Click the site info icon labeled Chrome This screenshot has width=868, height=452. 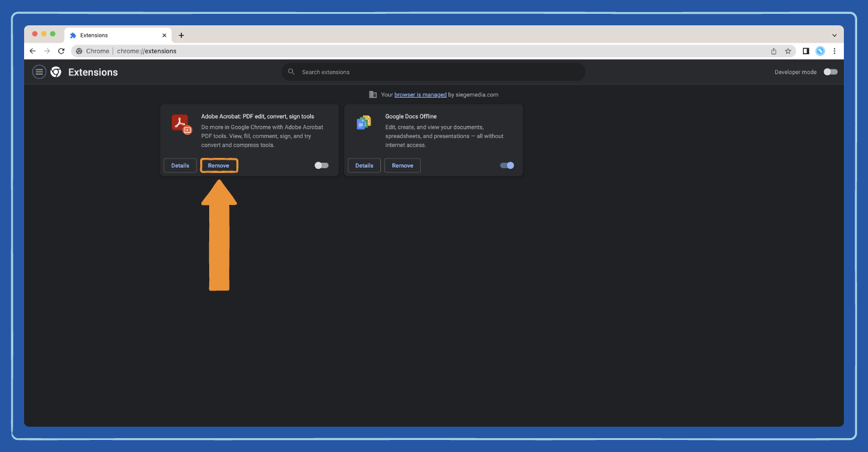pyautogui.click(x=79, y=51)
